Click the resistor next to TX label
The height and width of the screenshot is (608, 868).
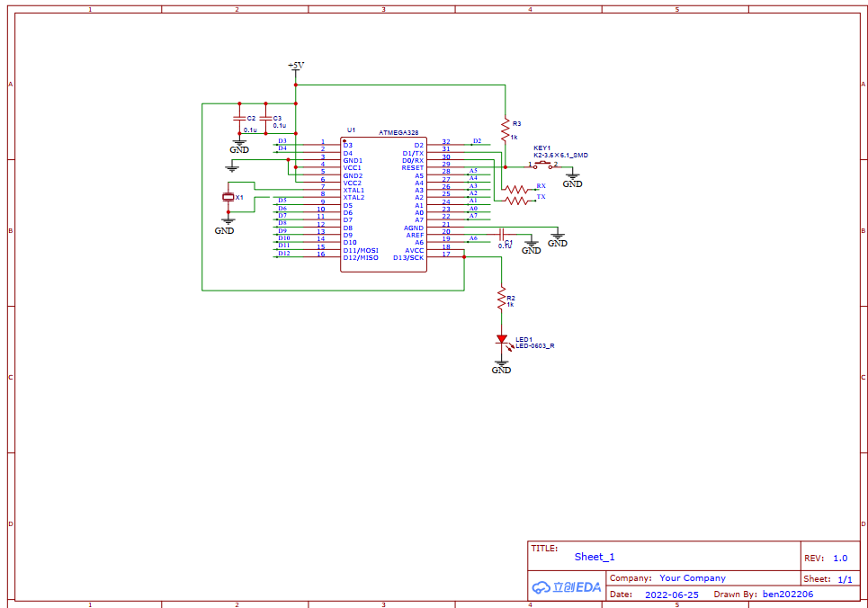[517, 201]
